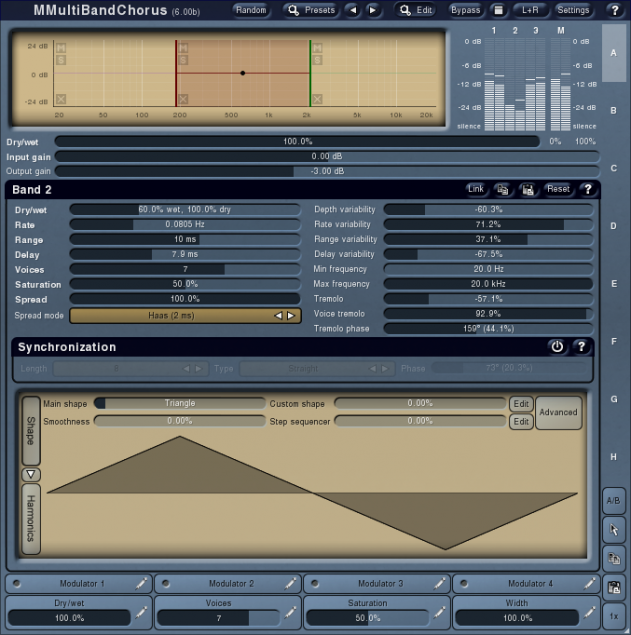Viewport: 631px width, 635px height.
Task: Click the Modulator 1 pencil edit icon
Action: tap(141, 584)
